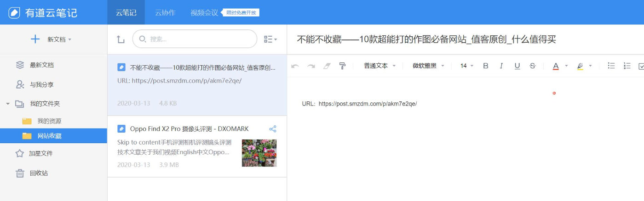Click the note title field at top
Screen dimensions: 644x201
[426, 39]
